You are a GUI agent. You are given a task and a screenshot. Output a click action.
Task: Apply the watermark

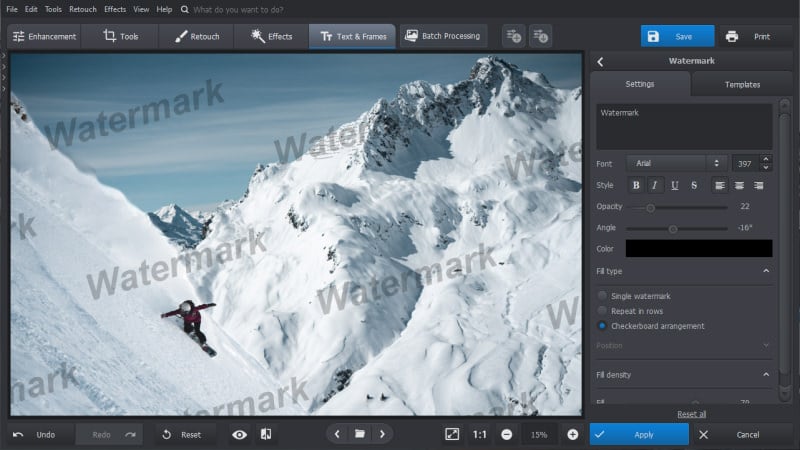tap(639, 435)
